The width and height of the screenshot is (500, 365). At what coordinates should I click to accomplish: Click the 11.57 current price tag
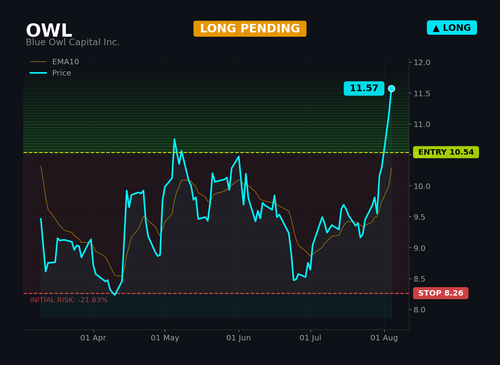click(x=364, y=88)
